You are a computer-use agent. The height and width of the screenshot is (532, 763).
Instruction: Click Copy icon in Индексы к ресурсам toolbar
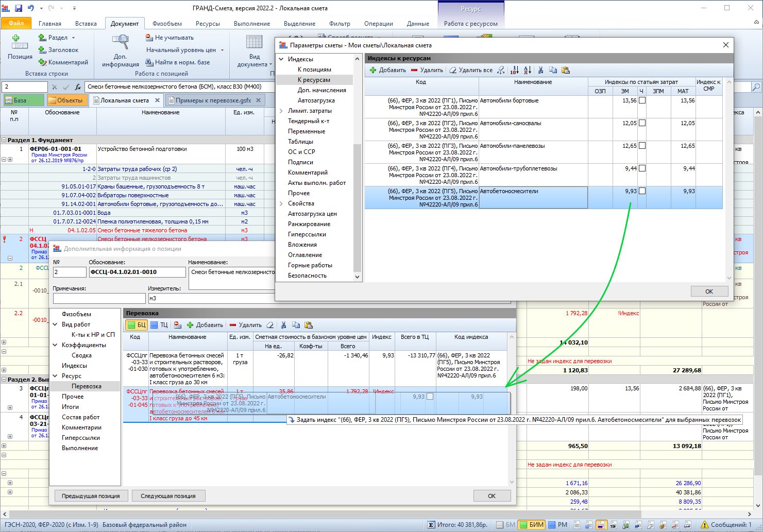tap(553, 70)
